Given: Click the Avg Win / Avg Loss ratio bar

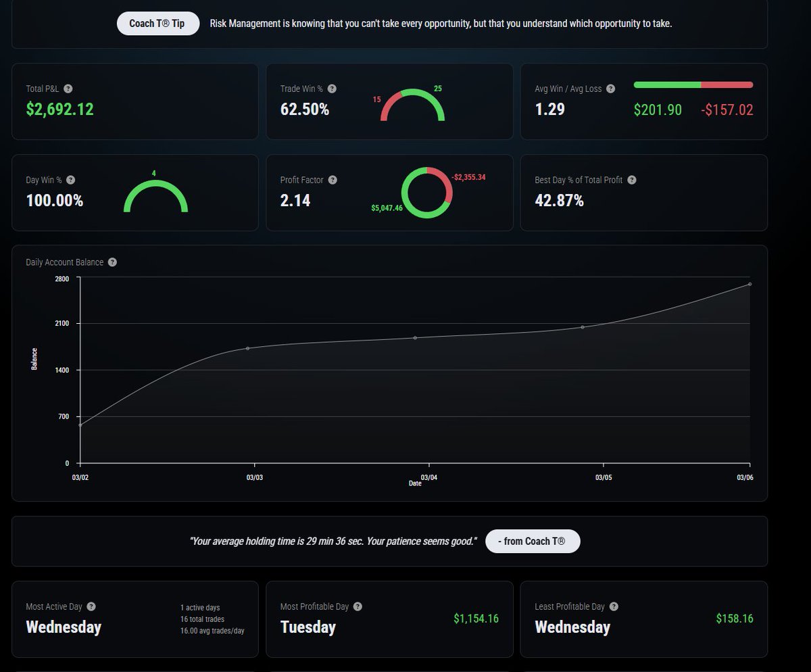Looking at the screenshot, I should 693,85.
